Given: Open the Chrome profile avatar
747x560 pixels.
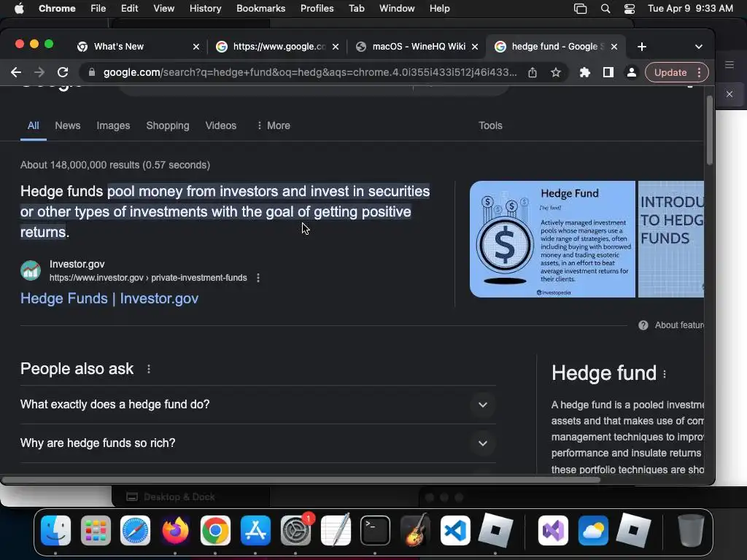Looking at the screenshot, I should [631, 72].
